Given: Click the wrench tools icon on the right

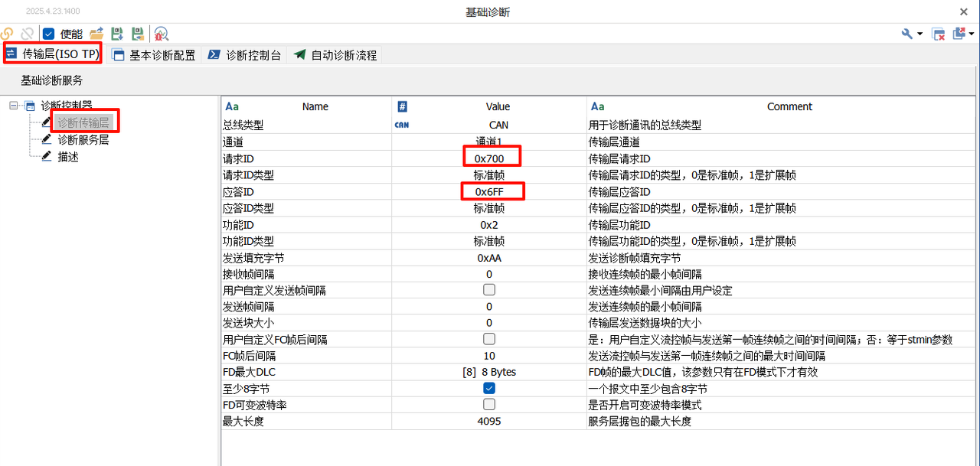Looking at the screenshot, I should tap(906, 34).
